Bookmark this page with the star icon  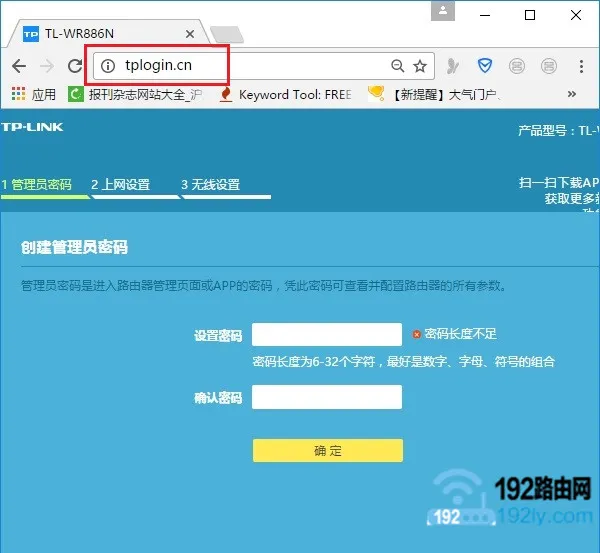tap(420, 66)
